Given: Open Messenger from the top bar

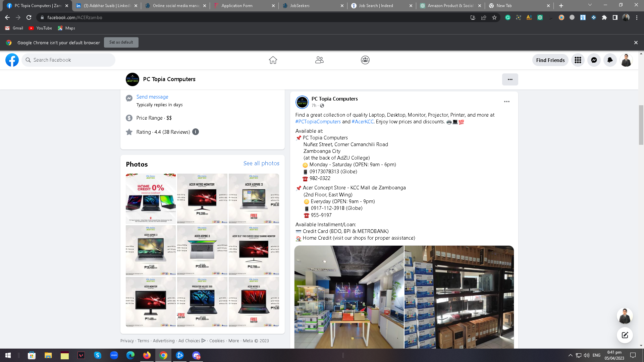Looking at the screenshot, I should pos(594,60).
